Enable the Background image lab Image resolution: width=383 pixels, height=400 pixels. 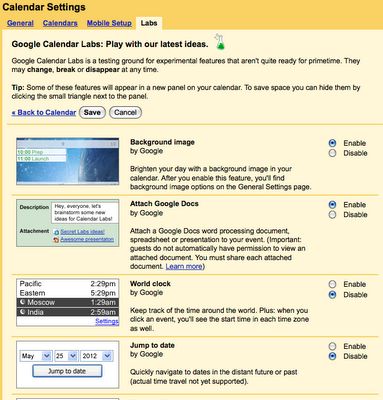tap(332, 143)
